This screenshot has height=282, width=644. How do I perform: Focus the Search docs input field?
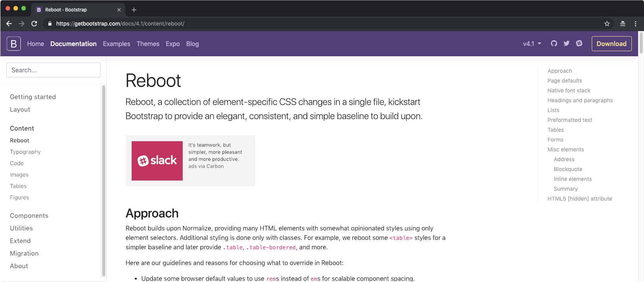coord(53,70)
